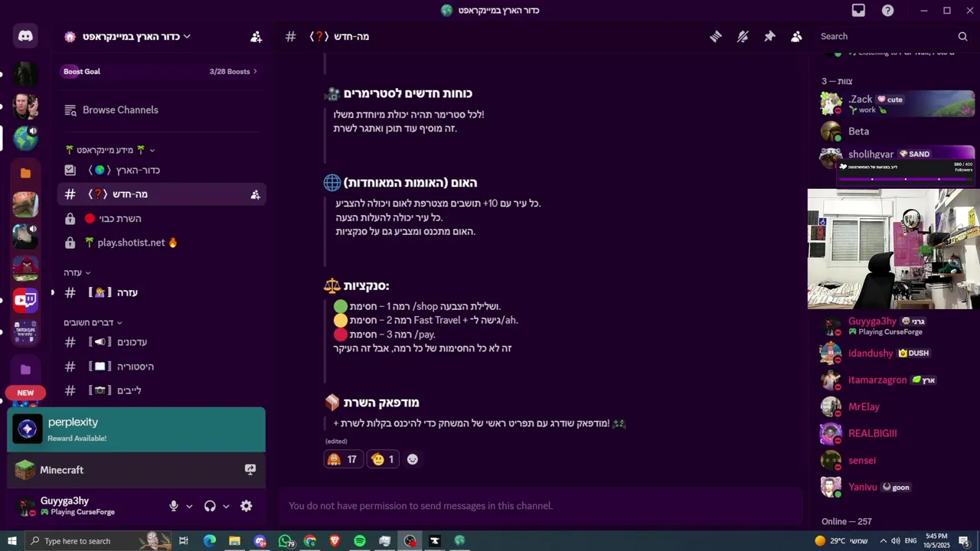
Task: Open server dropdown כדור הארץ במיינקראפט
Action: point(128,36)
